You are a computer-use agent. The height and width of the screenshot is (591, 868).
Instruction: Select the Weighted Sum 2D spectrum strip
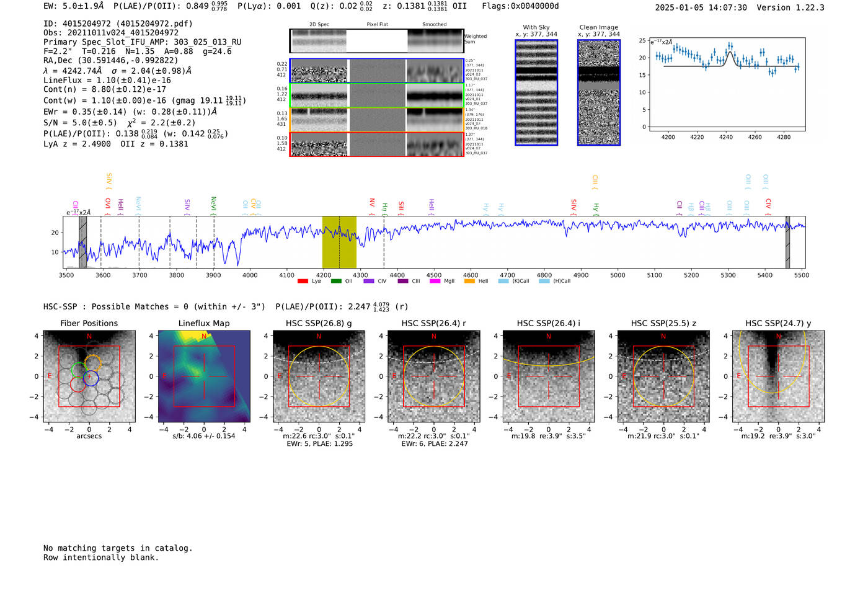click(x=376, y=41)
